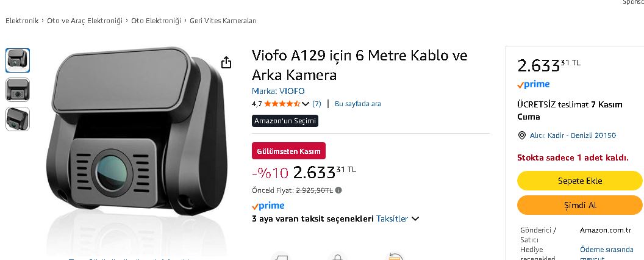Click Bu sayfada ara link
This screenshot has height=260, width=644.
[x=358, y=104]
